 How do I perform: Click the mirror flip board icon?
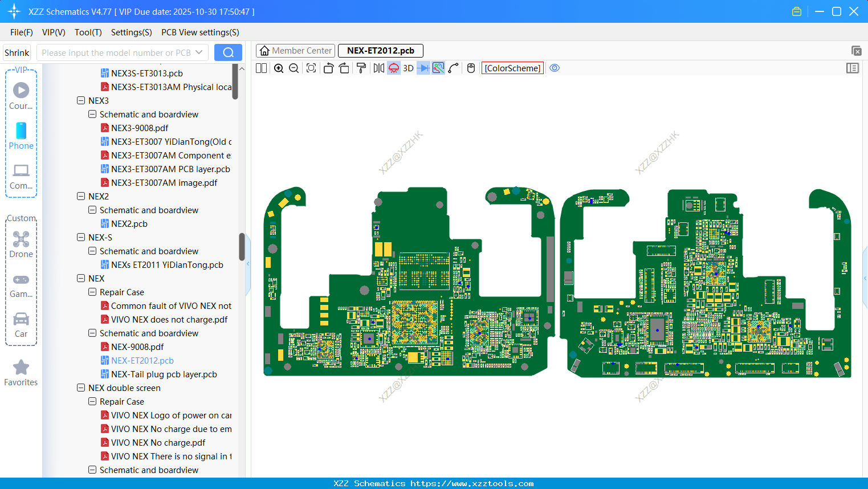(378, 68)
